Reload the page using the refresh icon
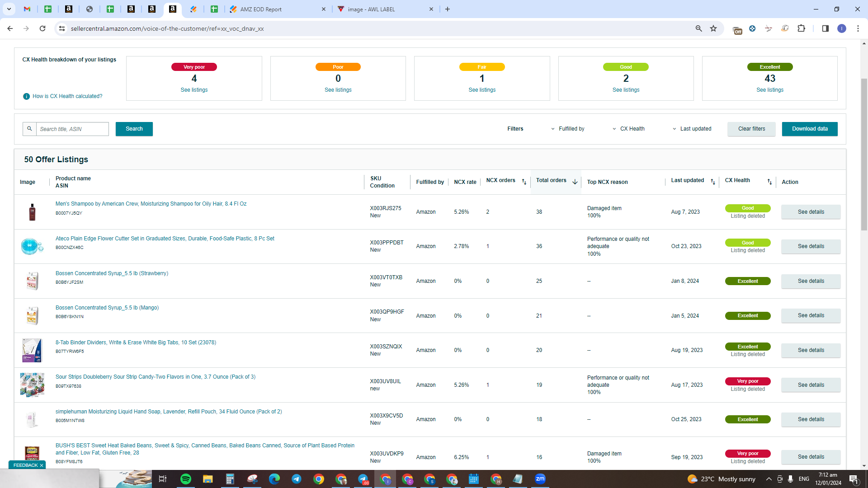The width and height of the screenshot is (868, 488). pos(42,28)
